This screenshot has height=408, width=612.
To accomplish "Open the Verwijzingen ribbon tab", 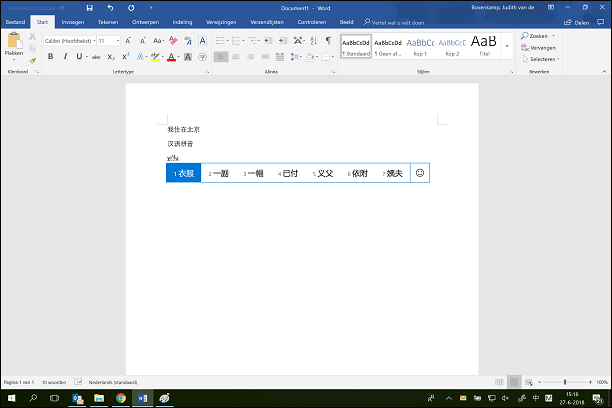I will [x=223, y=21].
